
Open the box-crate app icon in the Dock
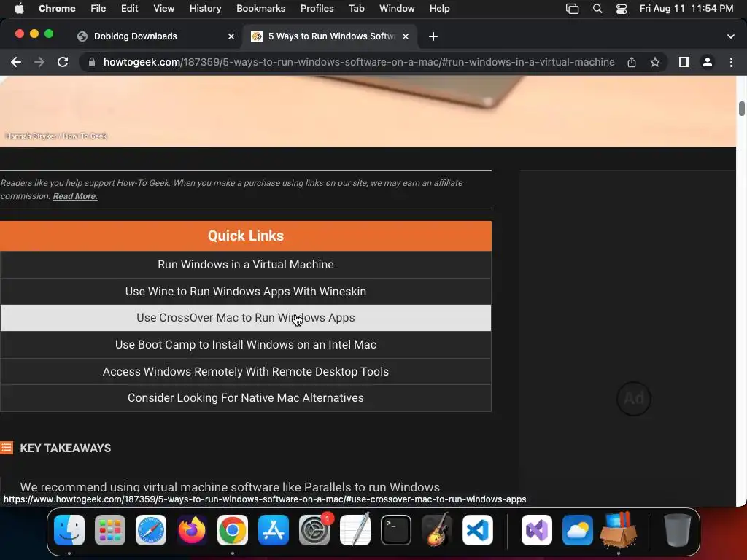click(619, 530)
